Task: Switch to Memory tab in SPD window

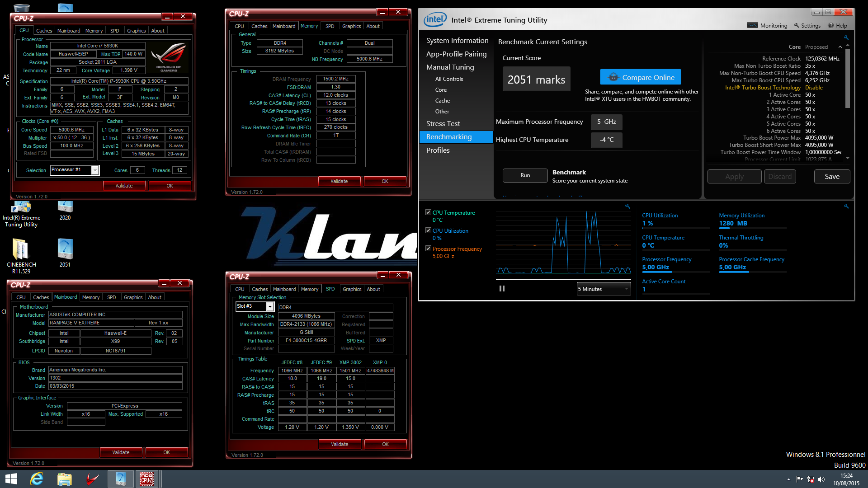Action: tap(310, 289)
